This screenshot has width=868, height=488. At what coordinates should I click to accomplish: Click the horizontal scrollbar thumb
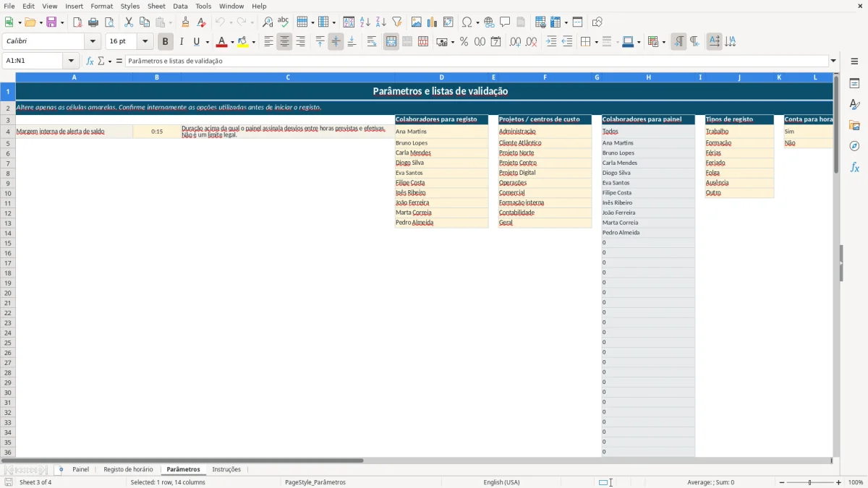183,461
